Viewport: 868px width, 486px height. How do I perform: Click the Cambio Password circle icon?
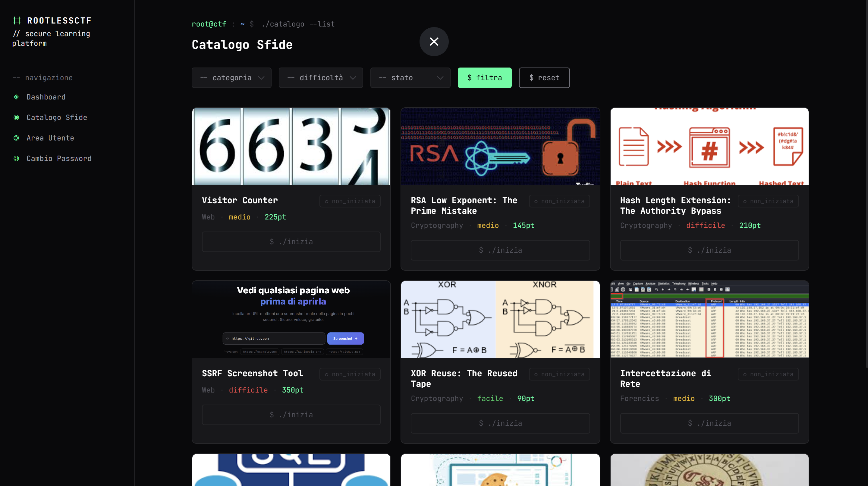[x=16, y=159]
